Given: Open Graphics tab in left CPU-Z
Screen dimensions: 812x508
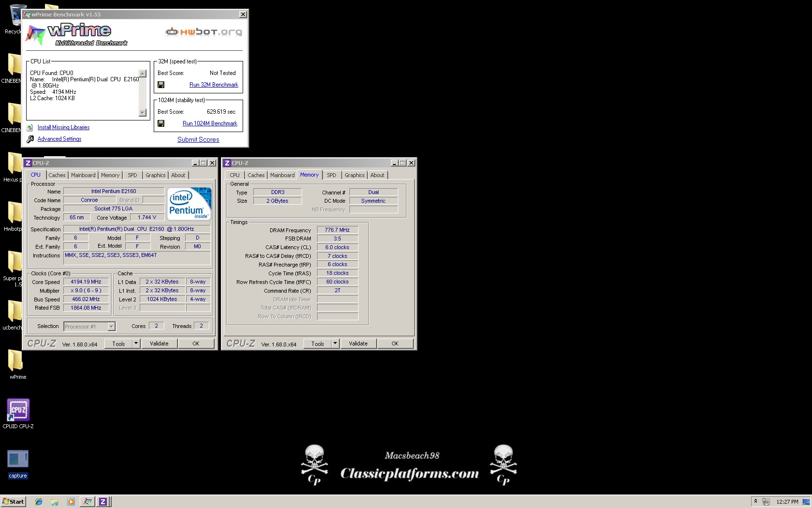Looking at the screenshot, I should click(x=156, y=175).
